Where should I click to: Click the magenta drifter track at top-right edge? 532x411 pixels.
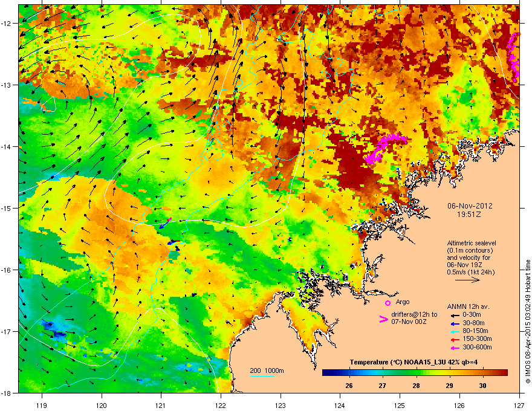[x=513, y=57]
